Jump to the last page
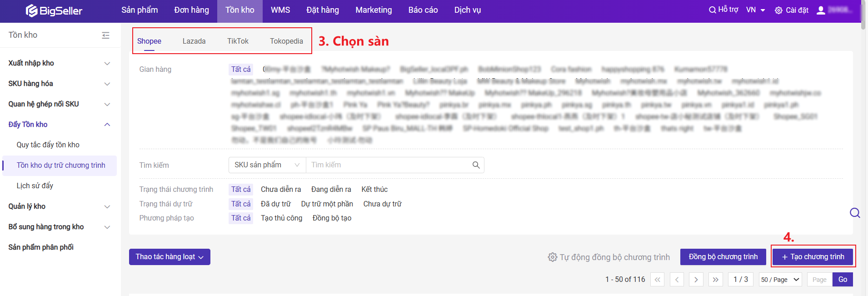Image resolution: width=868 pixels, height=296 pixels. [716, 280]
